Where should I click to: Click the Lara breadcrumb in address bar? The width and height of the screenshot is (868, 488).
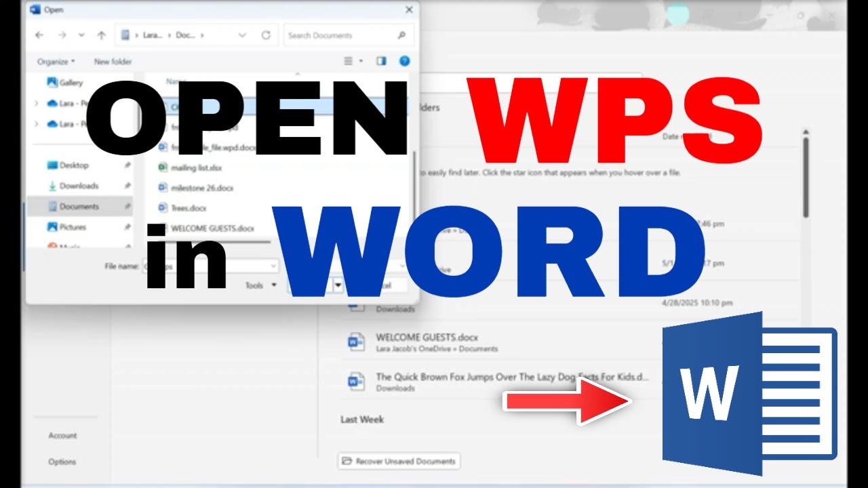[x=151, y=35]
